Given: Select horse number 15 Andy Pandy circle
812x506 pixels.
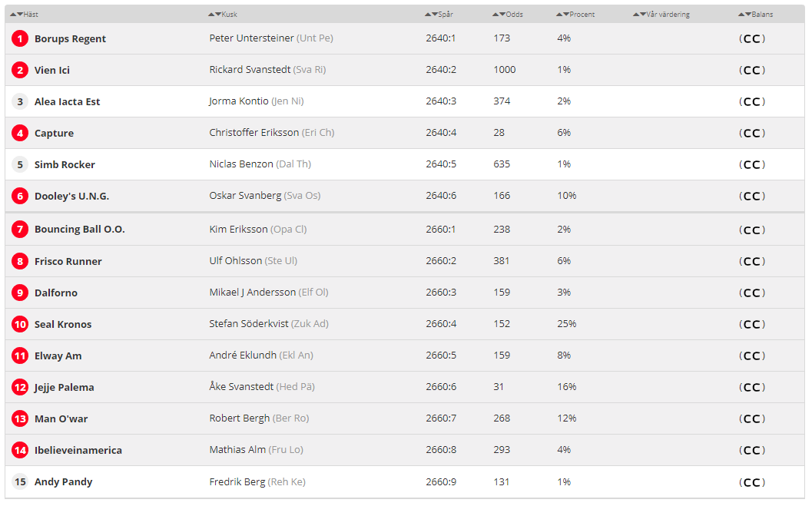Looking at the screenshot, I should (x=20, y=481).
